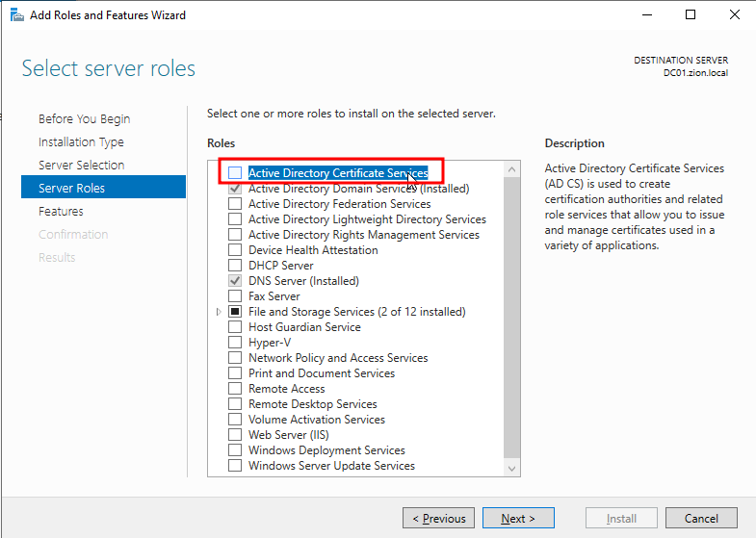Click the wizard icon in title bar
The image size is (756, 538).
click(16, 15)
